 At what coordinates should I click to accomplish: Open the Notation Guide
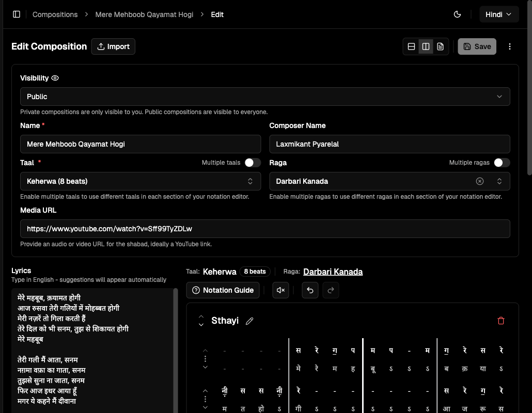click(223, 290)
